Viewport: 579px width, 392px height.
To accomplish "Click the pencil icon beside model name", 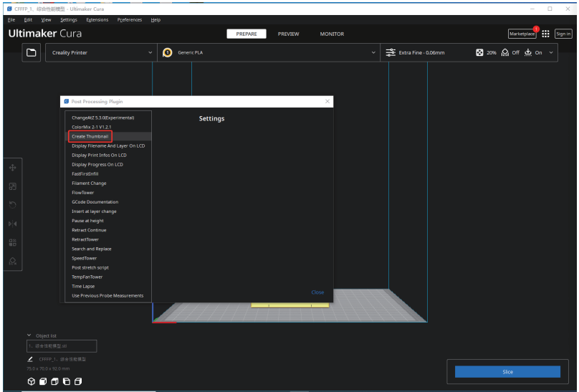I will tap(30, 359).
